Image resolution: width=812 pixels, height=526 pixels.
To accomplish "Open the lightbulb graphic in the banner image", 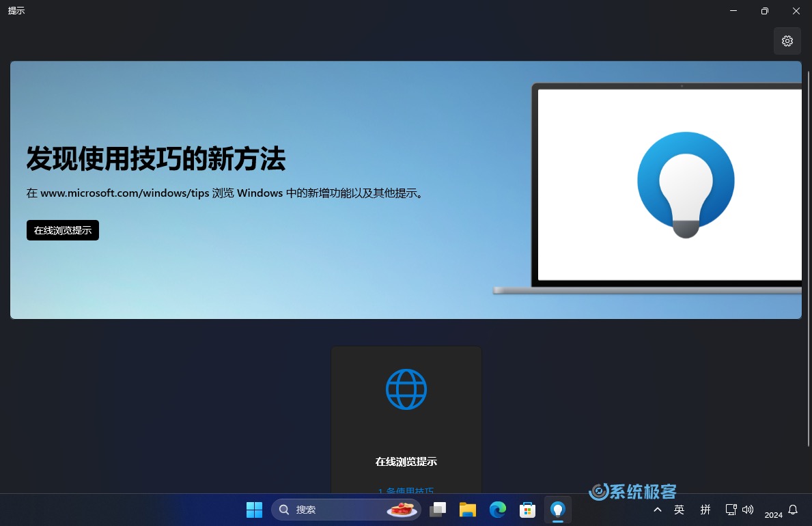I will 686,182.
